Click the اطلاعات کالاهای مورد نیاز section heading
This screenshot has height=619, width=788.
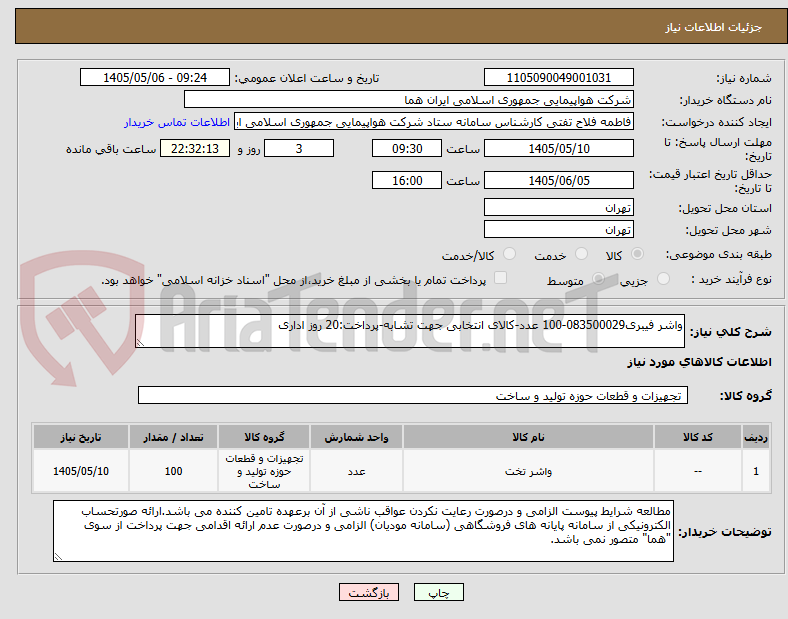point(699,362)
